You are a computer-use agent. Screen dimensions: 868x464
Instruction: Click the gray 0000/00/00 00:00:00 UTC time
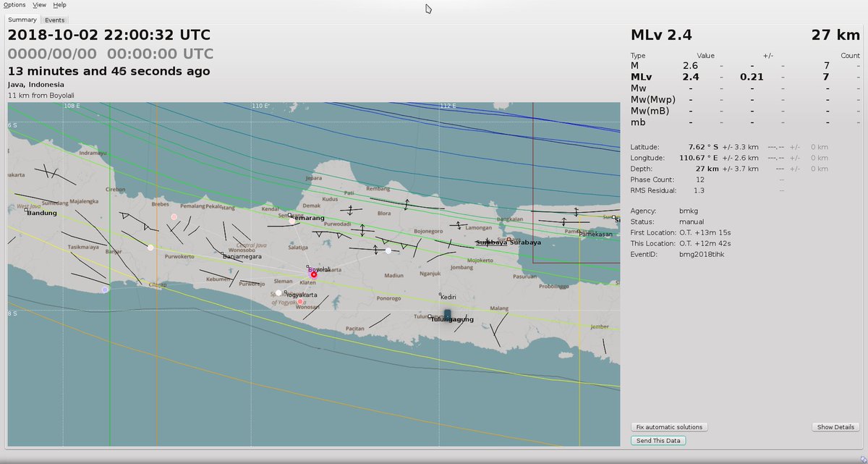coord(111,54)
